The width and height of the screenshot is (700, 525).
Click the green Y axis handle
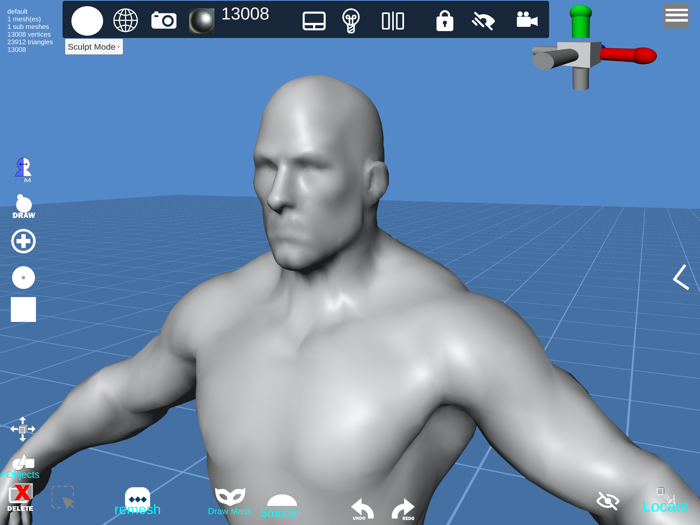tap(580, 21)
